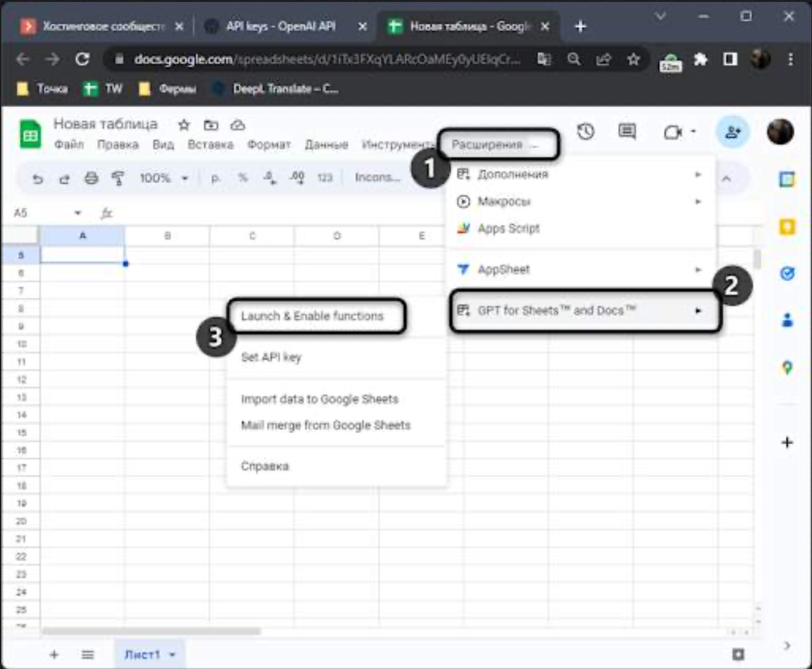
Task: Select the paint format tool
Action: tap(117, 178)
